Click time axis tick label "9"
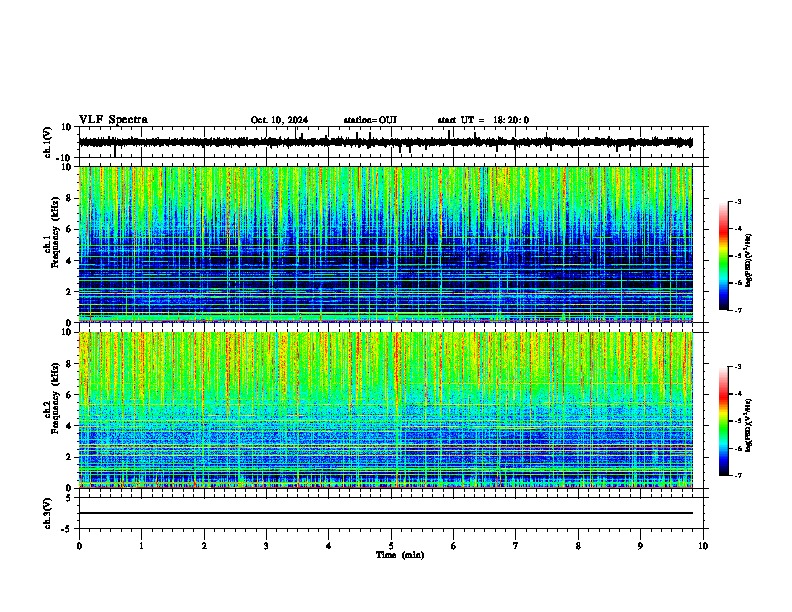The image size is (792, 612). (640, 546)
